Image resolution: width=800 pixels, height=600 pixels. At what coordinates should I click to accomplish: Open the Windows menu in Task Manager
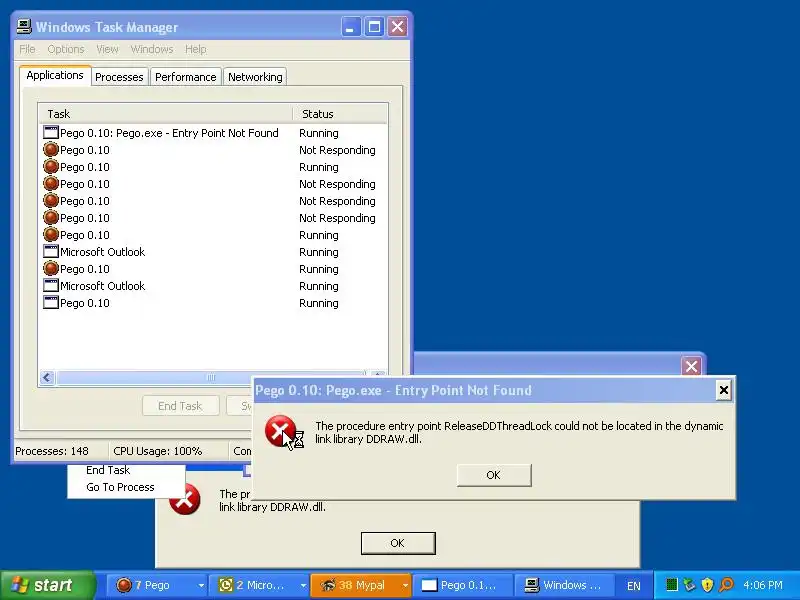click(152, 49)
